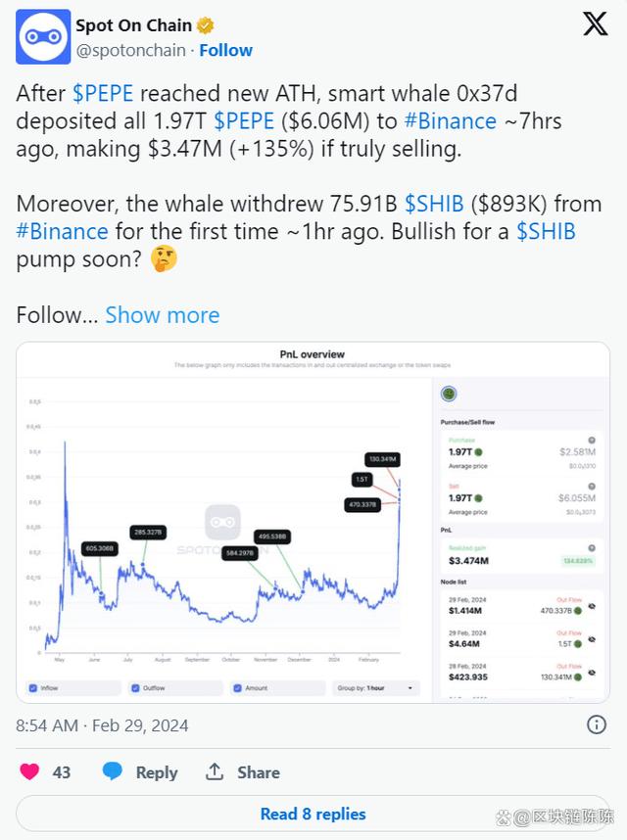This screenshot has width=627, height=840.
Task: Select the gold verified badge
Action: click(x=206, y=25)
